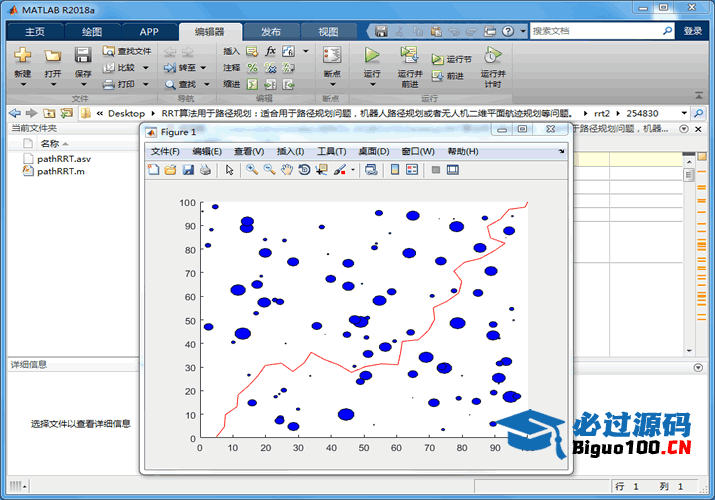Screen dimensions: 715x500
Task: Click Save Figure icon in Figure 1 toolbar
Action: point(188,170)
